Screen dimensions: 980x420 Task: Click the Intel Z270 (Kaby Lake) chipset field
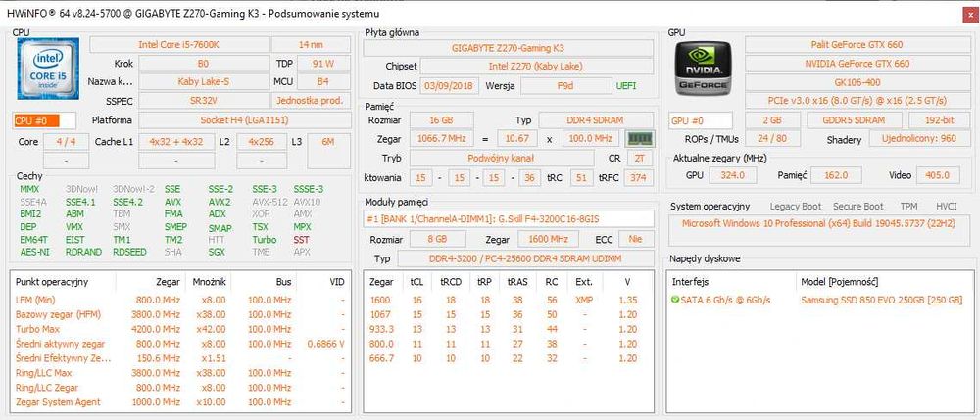[537, 67]
